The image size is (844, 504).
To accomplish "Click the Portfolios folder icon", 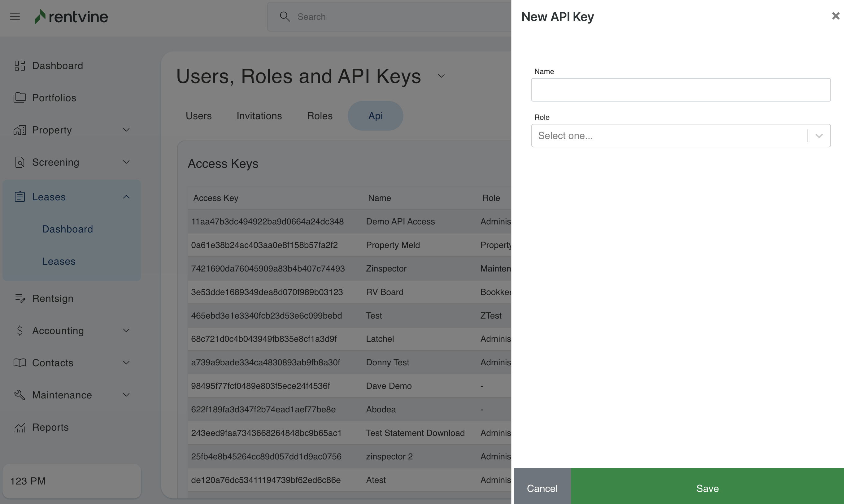I will [x=20, y=98].
